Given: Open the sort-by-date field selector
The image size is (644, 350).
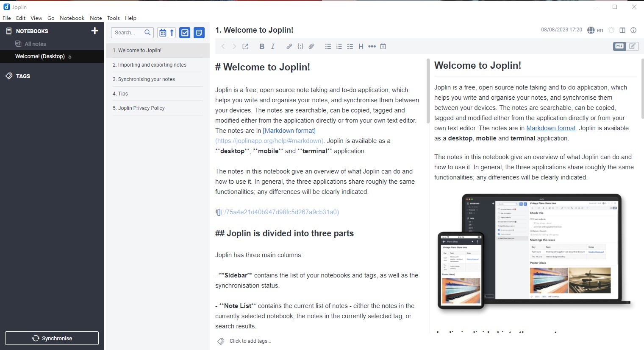Looking at the screenshot, I should [x=162, y=33].
